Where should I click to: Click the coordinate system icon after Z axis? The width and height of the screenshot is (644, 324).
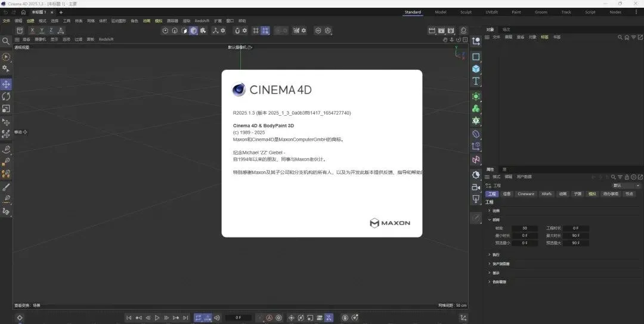point(61,30)
